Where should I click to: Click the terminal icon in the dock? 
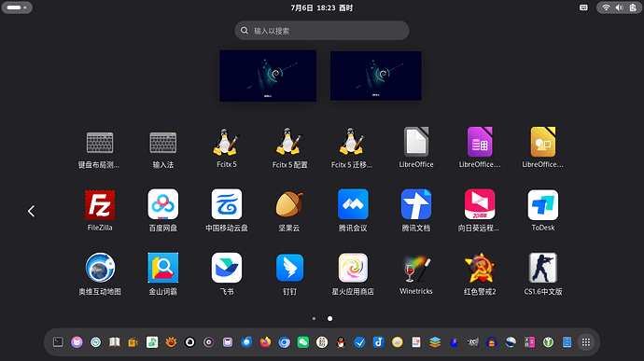[58, 342]
